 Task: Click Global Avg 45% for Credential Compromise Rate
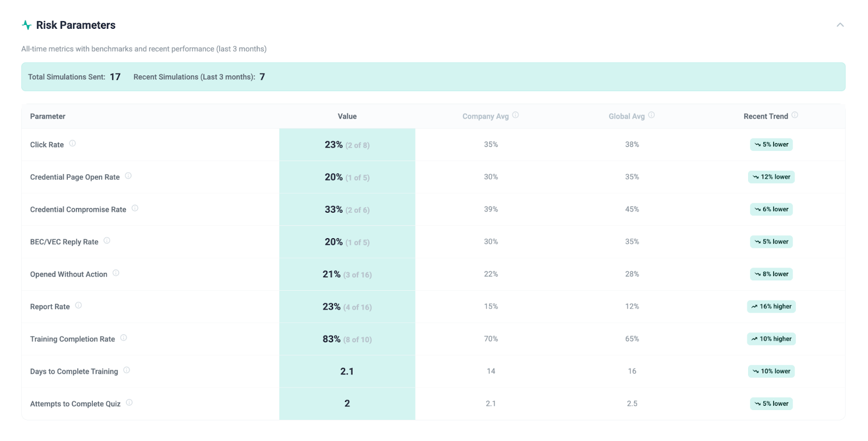[632, 209]
